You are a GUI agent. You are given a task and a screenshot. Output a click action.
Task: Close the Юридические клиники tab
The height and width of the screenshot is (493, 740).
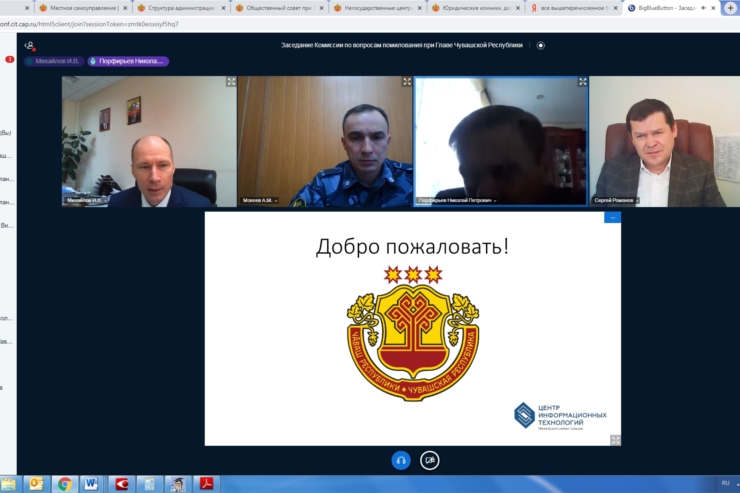518,8
